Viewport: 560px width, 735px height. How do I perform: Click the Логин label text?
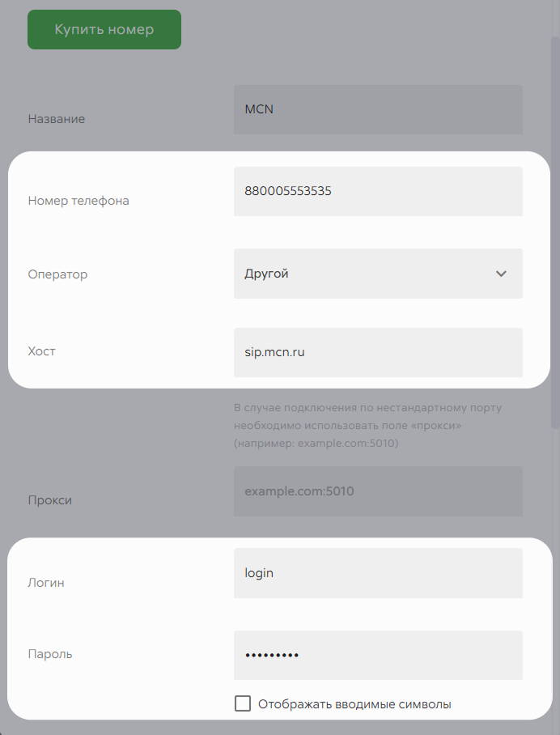[x=46, y=583]
